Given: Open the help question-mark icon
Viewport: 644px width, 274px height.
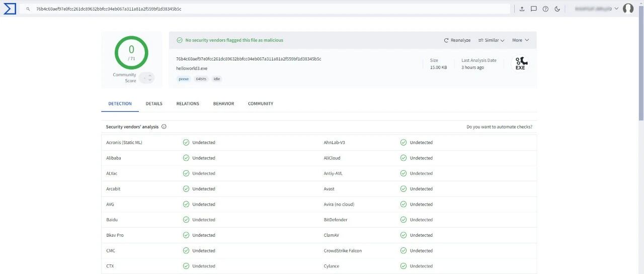Looking at the screenshot, I should point(545,9).
